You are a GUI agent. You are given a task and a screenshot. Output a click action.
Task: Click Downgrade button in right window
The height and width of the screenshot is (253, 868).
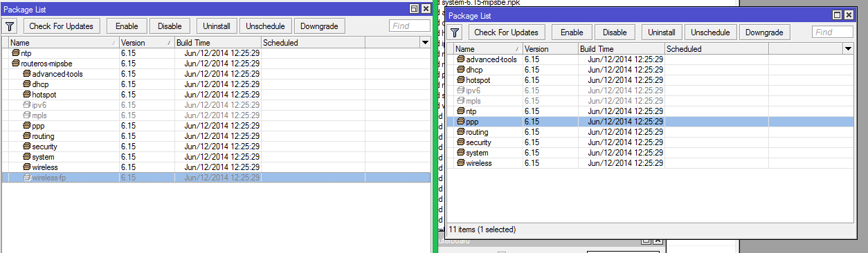click(x=765, y=32)
